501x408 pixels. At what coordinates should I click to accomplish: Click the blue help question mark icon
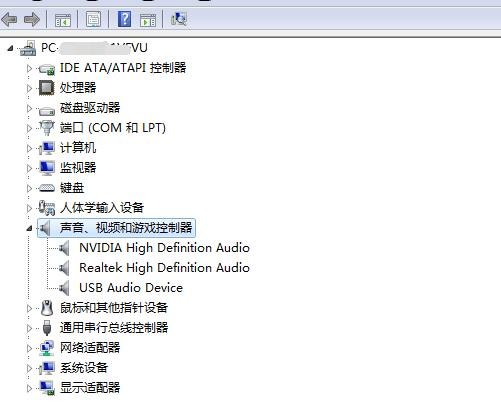click(125, 19)
